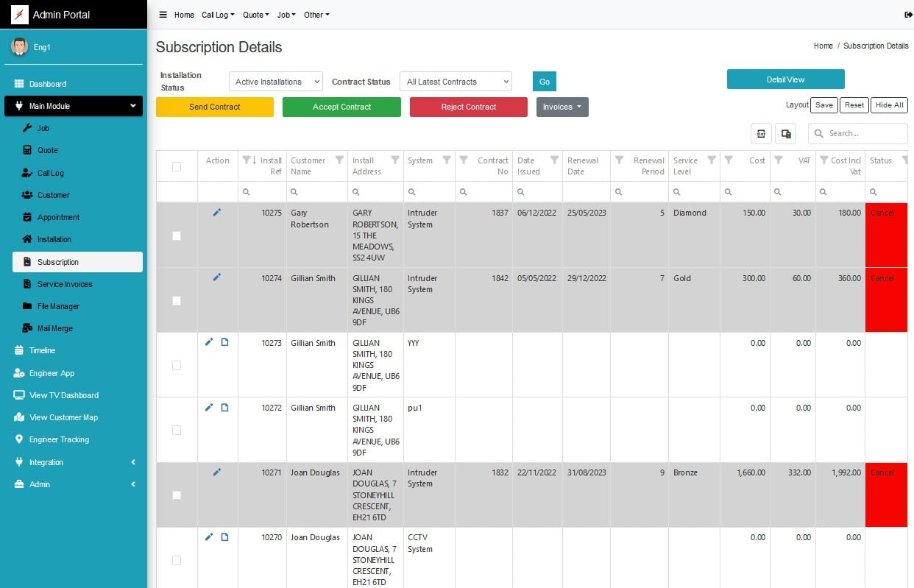The height and width of the screenshot is (588, 914).
Task: Open the column chooser icon
Action: point(785,134)
